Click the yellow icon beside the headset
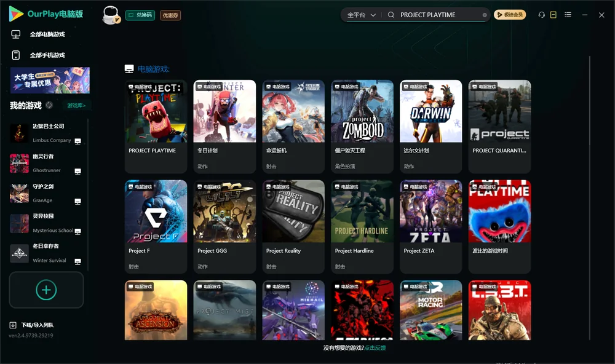 pos(553,15)
